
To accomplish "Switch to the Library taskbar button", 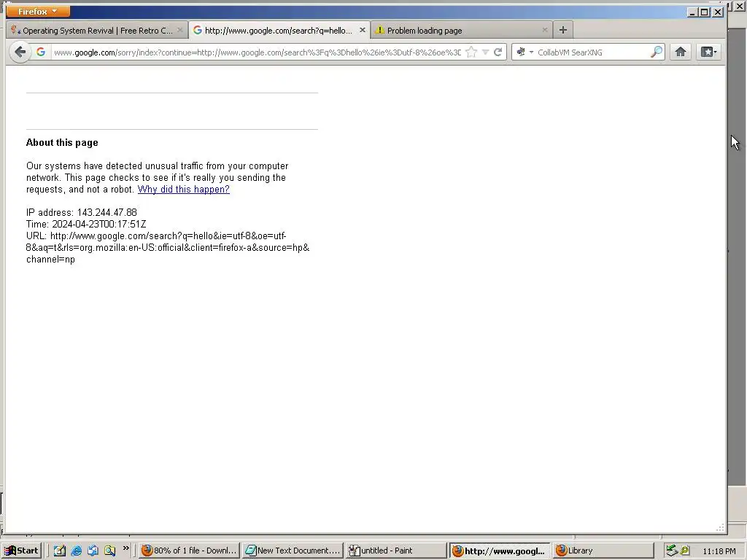I will [x=603, y=551].
